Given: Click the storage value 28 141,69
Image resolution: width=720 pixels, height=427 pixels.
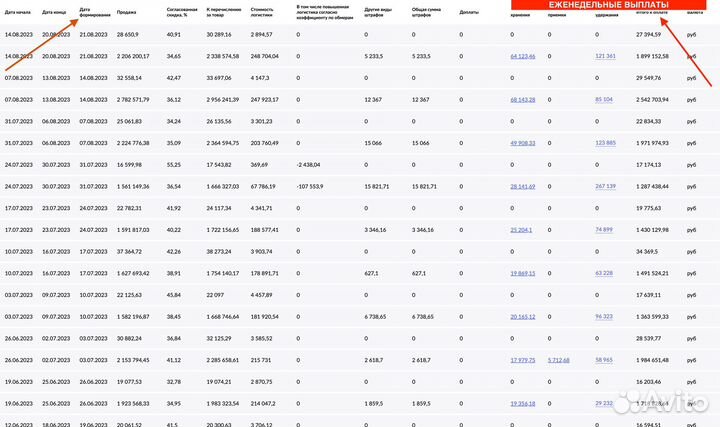Looking at the screenshot, I should 523,186.
